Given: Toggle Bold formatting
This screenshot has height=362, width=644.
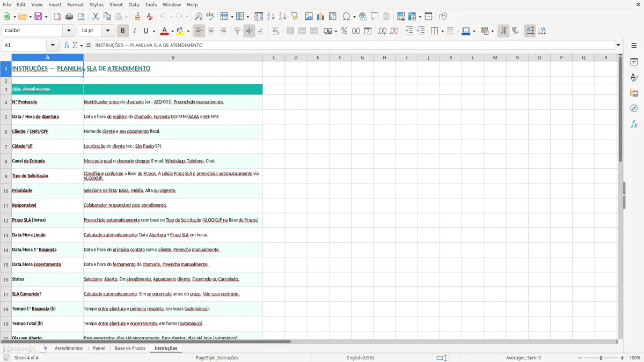Looking at the screenshot, I should tap(123, 31).
